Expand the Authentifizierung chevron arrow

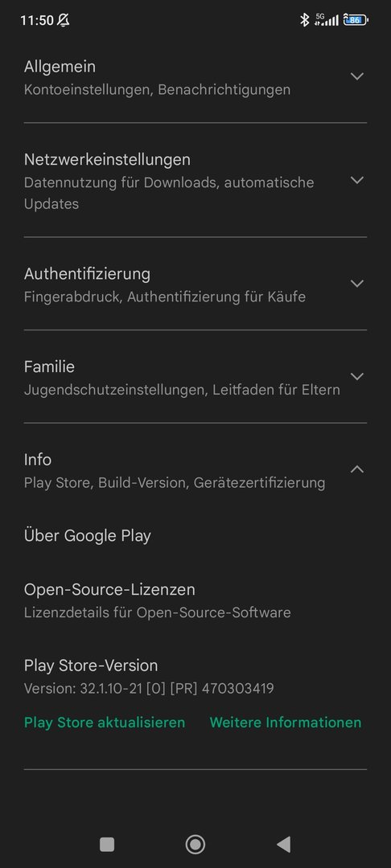pyautogui.click(x=357, y=284)
